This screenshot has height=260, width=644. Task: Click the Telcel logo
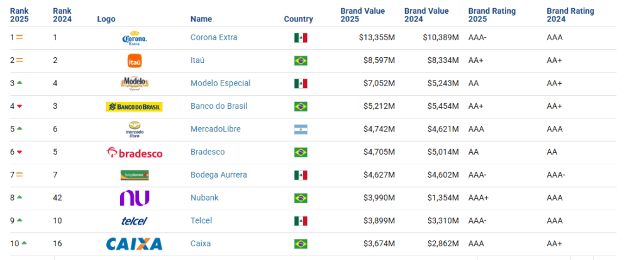[x=134, y=221]
